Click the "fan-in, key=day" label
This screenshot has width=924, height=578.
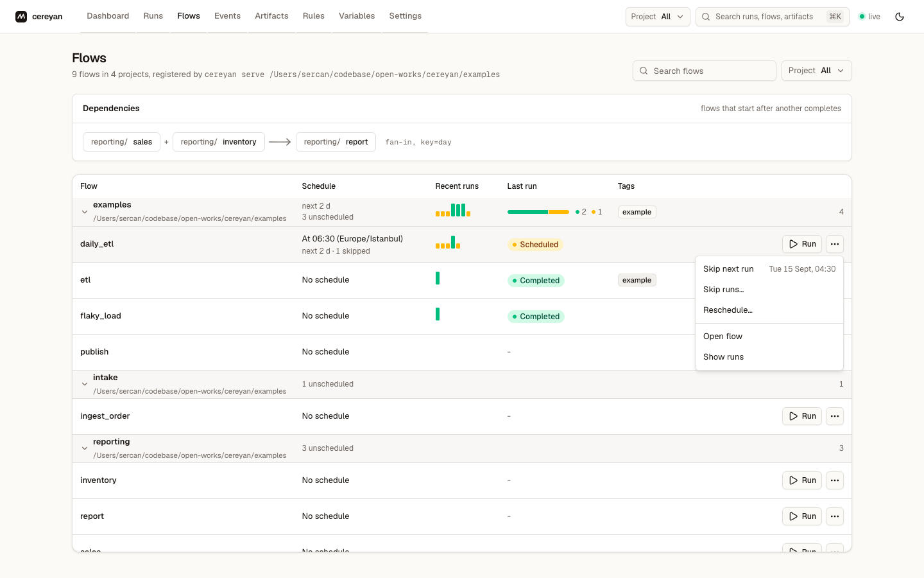418,143
